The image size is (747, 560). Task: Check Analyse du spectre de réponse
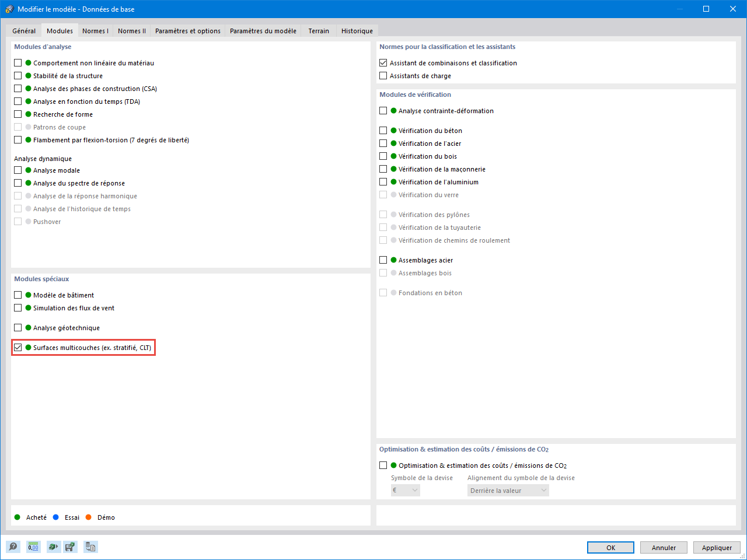[x=18, y=183]
